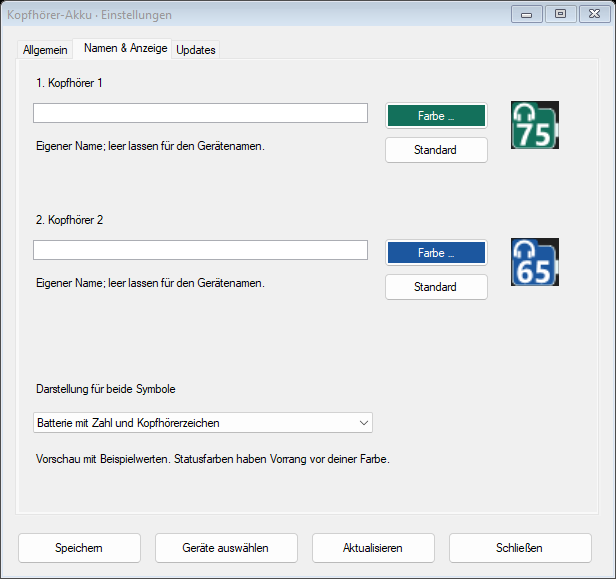The image size is (616, 579).
Task: Click the Aktualisieren button
Action: point(373,548)
